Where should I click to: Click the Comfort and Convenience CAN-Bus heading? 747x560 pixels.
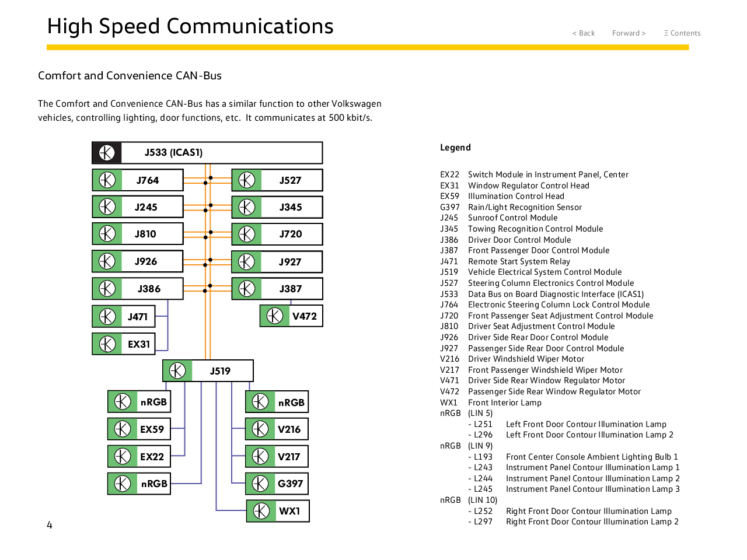[130, 76]
